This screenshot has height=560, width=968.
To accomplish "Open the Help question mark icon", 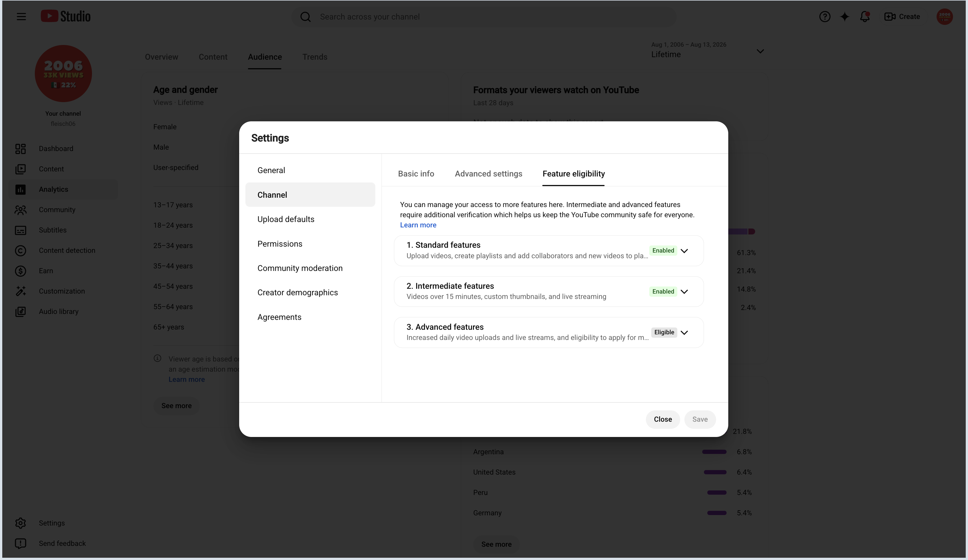I will coord(824,16).
